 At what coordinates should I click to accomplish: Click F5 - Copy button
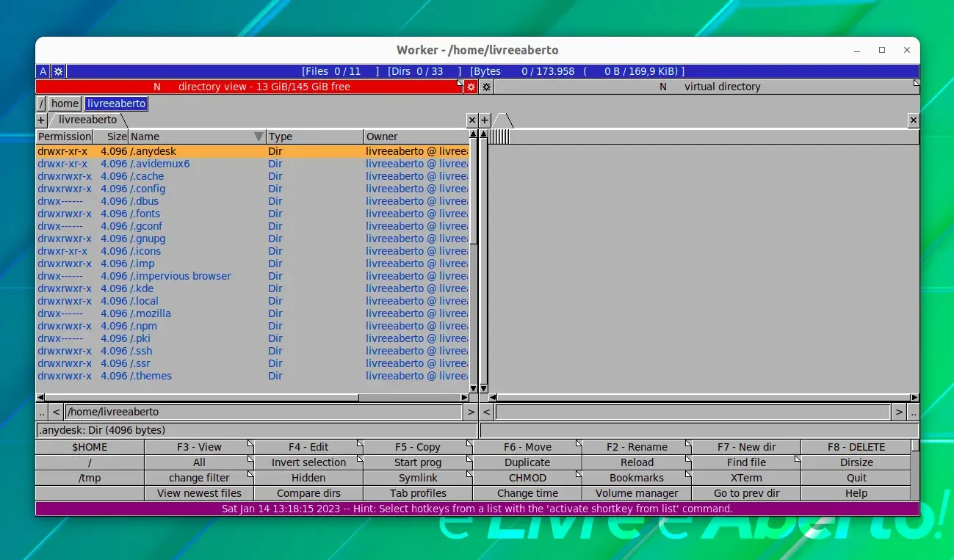coord(418,447)
